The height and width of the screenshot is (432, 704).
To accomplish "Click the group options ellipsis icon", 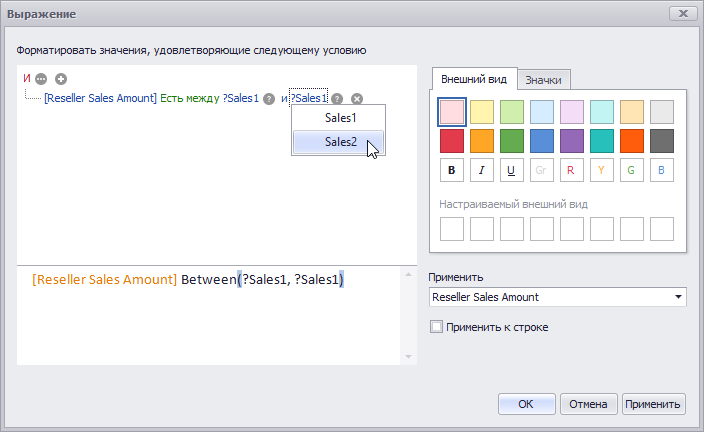I will 41,79.
